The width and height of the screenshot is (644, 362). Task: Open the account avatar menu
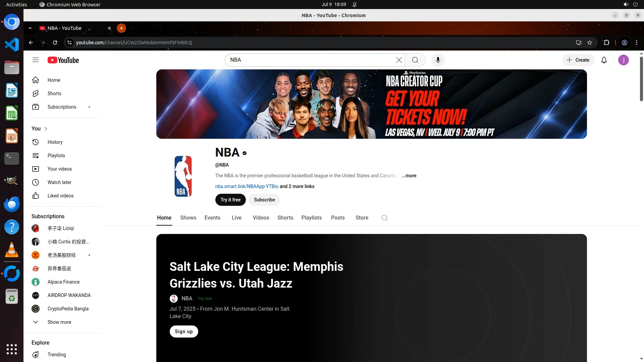[623, 60]
